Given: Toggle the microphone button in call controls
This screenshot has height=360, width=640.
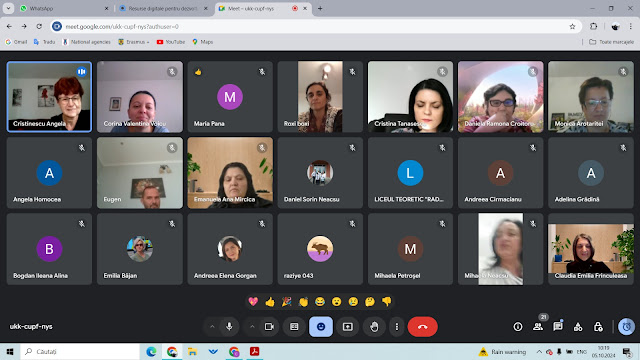Looking at the screenshot, I should tap(229, 327).
